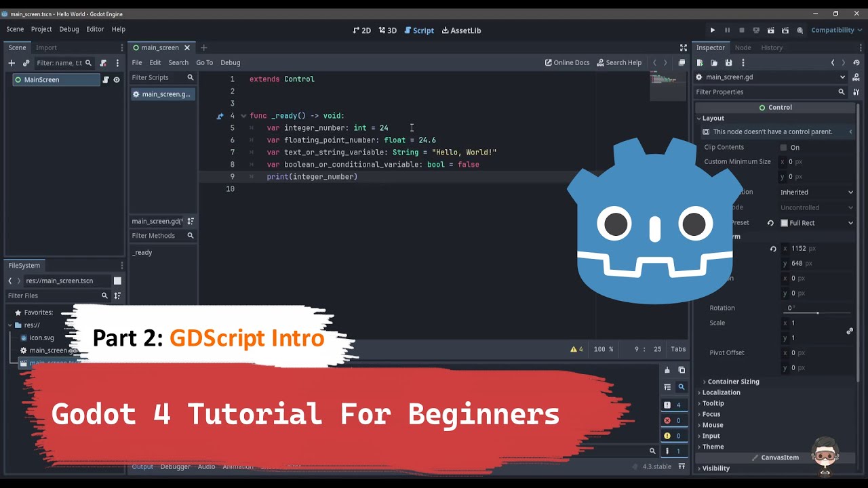Select the _ready method in list
This screenshot has height=488, width=868.
(x=142, y=252)
